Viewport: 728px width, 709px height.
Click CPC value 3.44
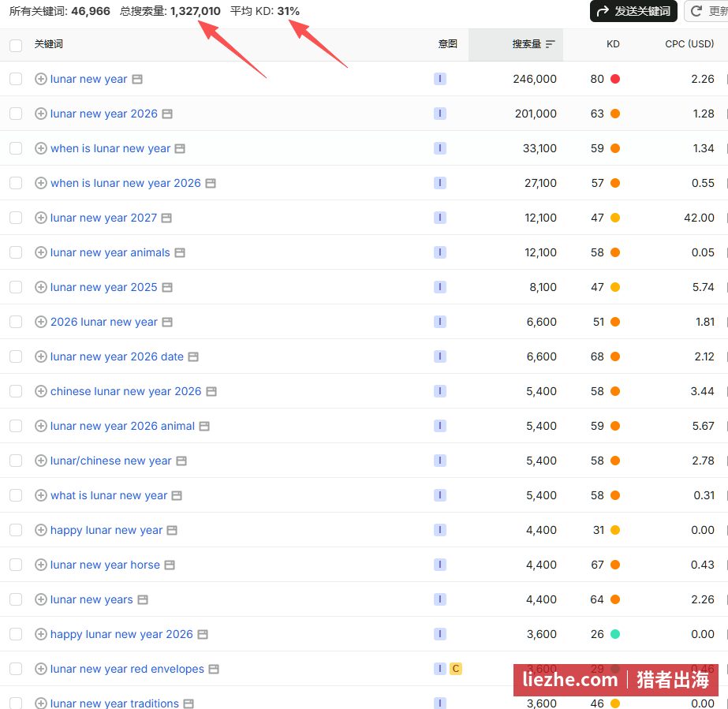coord(703,391)
